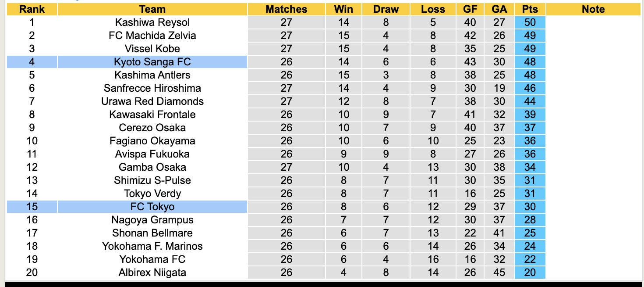This screenshot has height=287, width=644.
Task: Click the Draw column header
Action: pyautogui.click(x=386, y=9)
